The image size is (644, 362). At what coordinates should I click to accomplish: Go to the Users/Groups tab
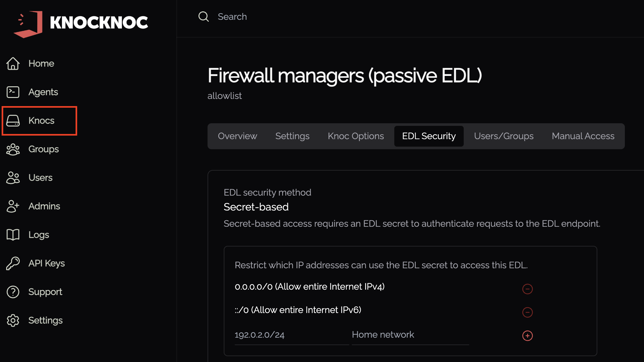504,136
